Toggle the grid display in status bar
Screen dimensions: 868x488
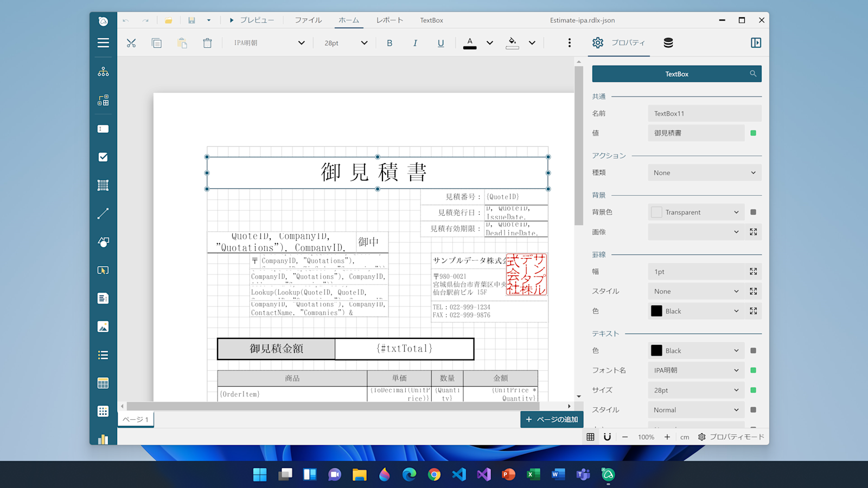pos(590,437)
